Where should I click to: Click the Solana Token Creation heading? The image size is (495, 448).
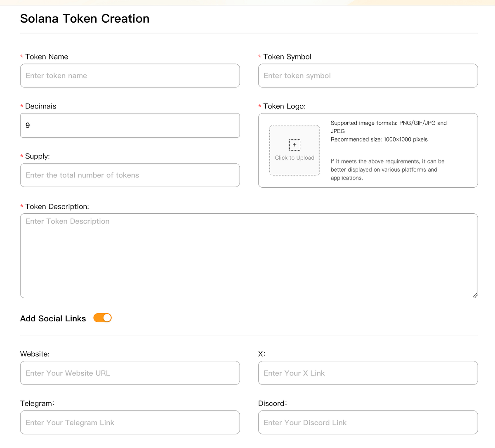pos(85,18)
